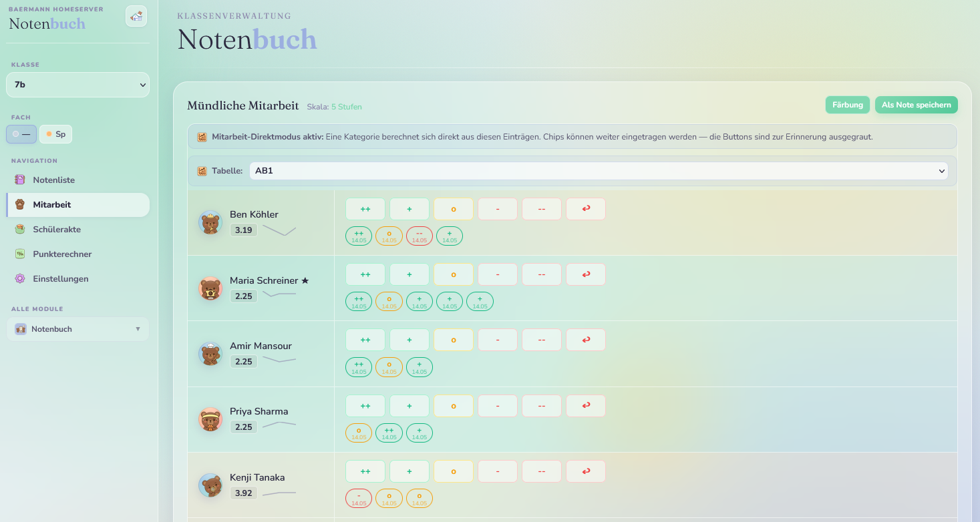
Task: Click the Skala 5 Stufen label
Action: [334, 107]
